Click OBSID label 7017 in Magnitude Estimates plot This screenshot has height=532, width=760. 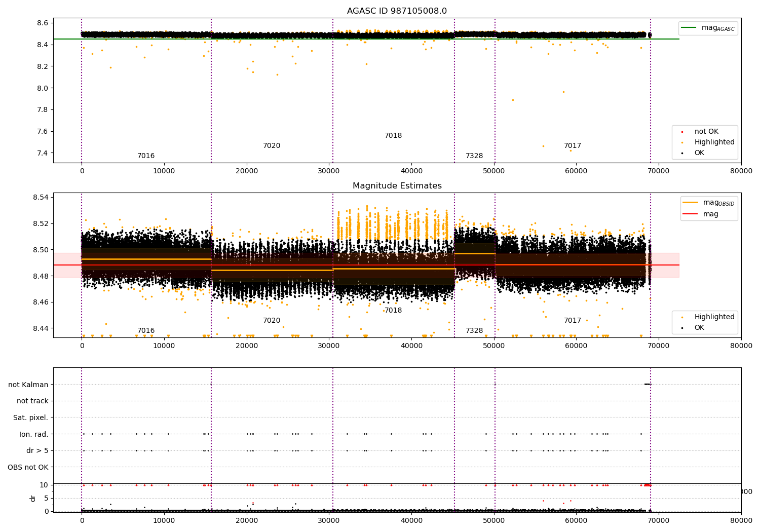(x=573, y=321)
